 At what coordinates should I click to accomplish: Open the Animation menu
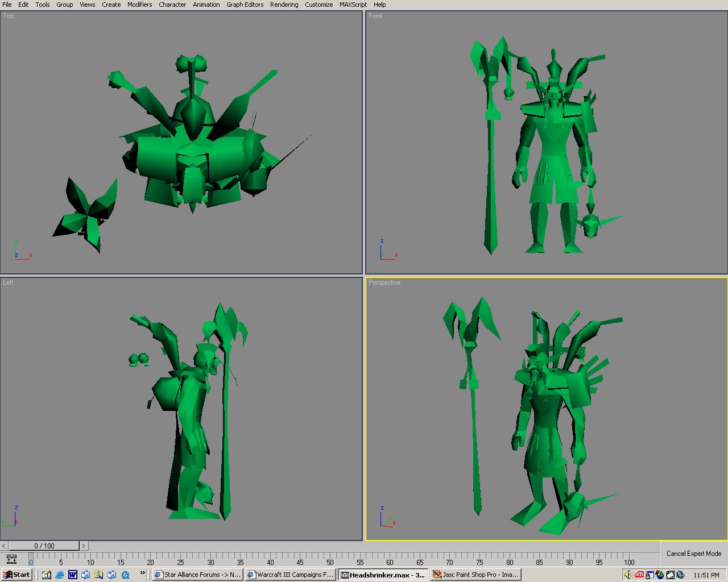[x=206, y=5]
